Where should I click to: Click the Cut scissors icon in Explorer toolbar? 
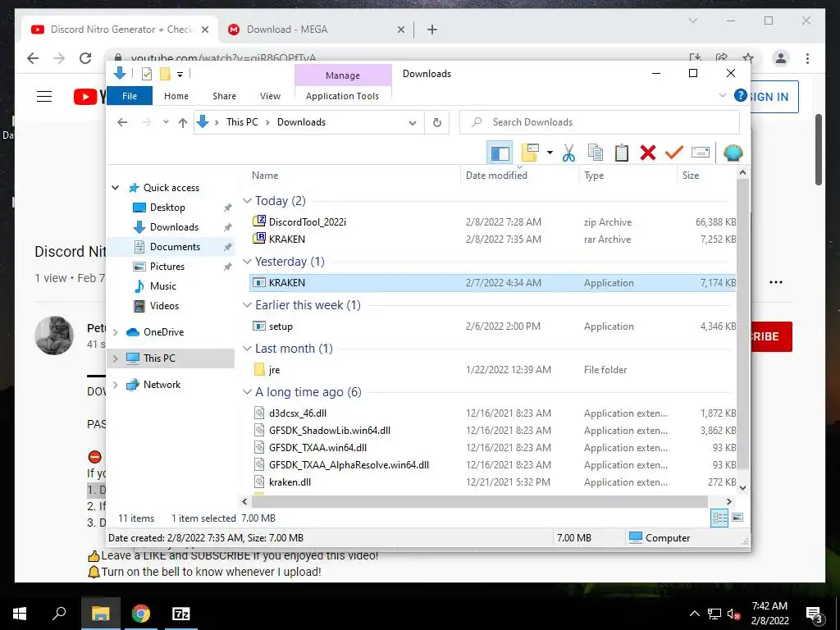click(568, 153)
